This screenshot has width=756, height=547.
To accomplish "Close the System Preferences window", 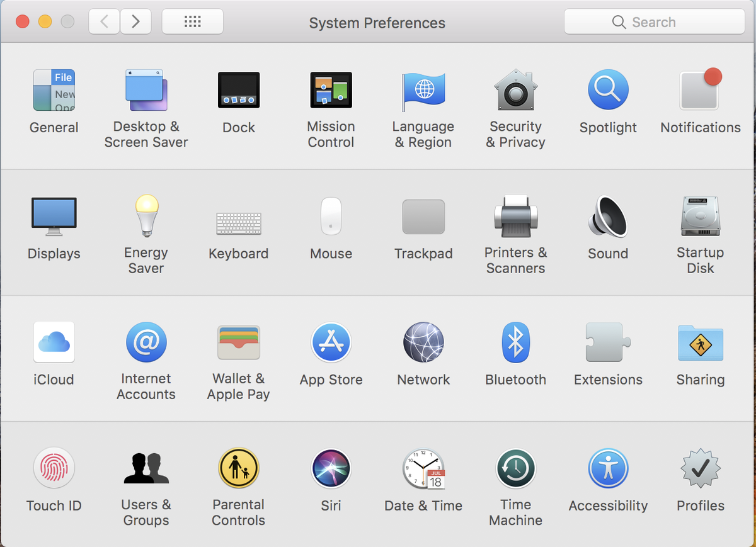I will click(23, 22).
